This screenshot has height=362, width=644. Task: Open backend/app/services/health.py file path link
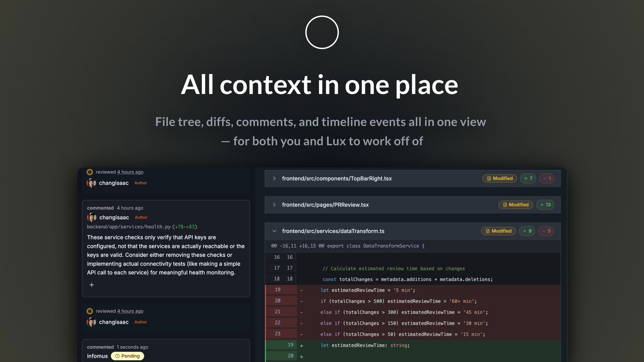(x=128, y=227)
